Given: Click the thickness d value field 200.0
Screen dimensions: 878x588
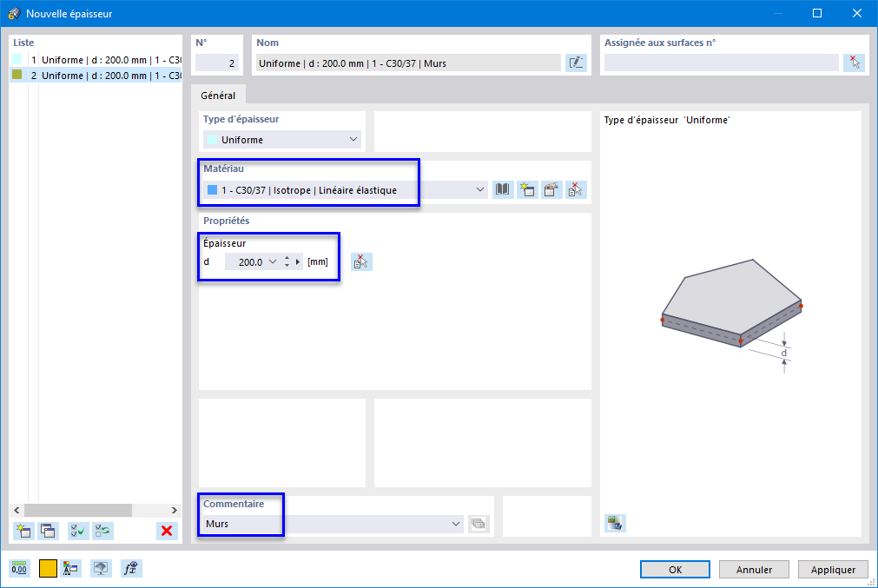Looking at the screenshot, I should (245, 261).
